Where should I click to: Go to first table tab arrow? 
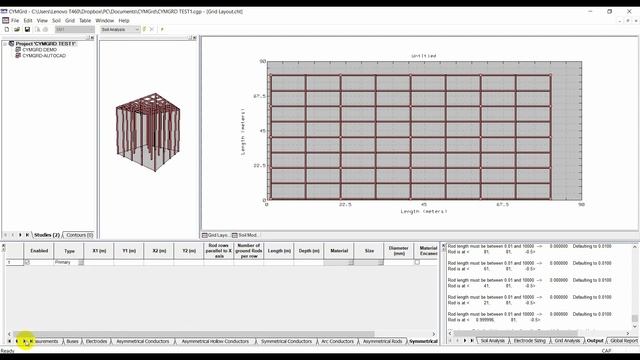9,341
